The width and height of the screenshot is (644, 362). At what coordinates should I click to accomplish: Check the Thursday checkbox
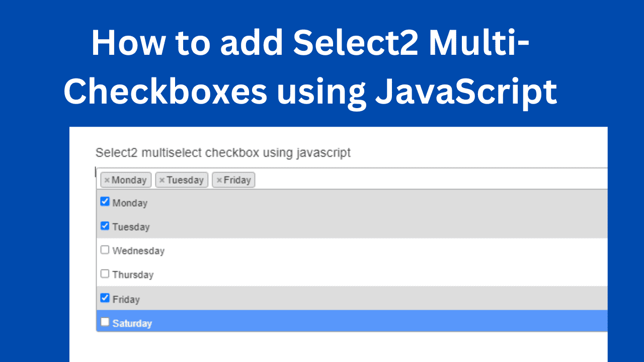tap(105, 274)
